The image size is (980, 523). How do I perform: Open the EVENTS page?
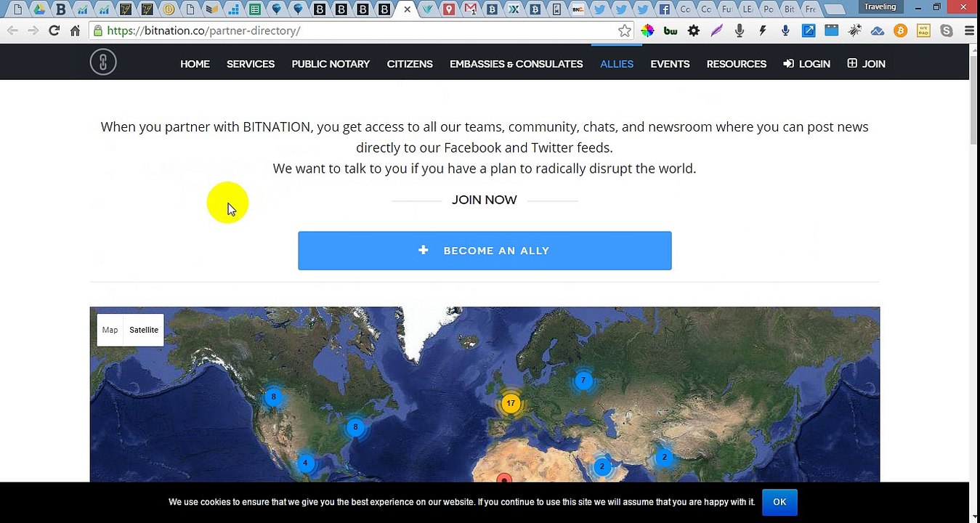670,64
